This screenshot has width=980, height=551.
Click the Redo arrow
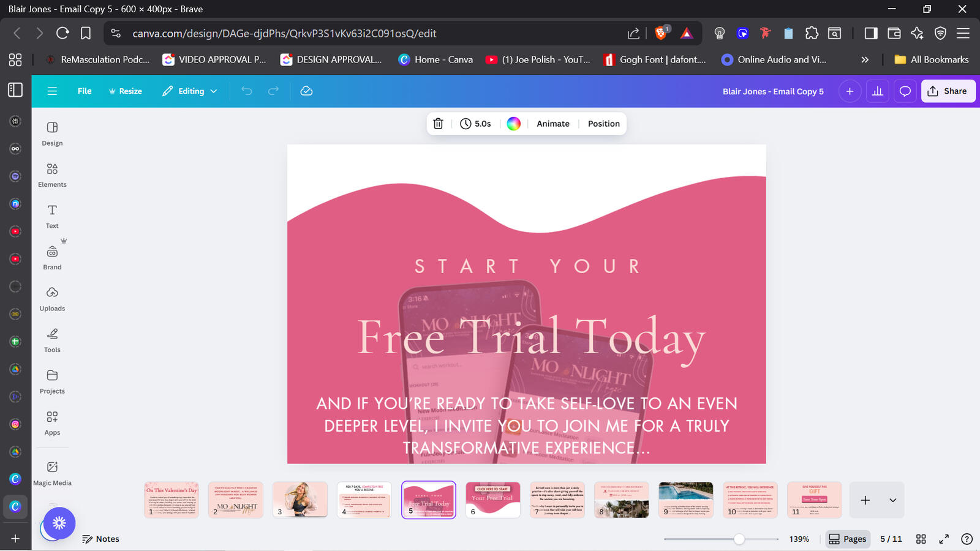coord(273,91)
